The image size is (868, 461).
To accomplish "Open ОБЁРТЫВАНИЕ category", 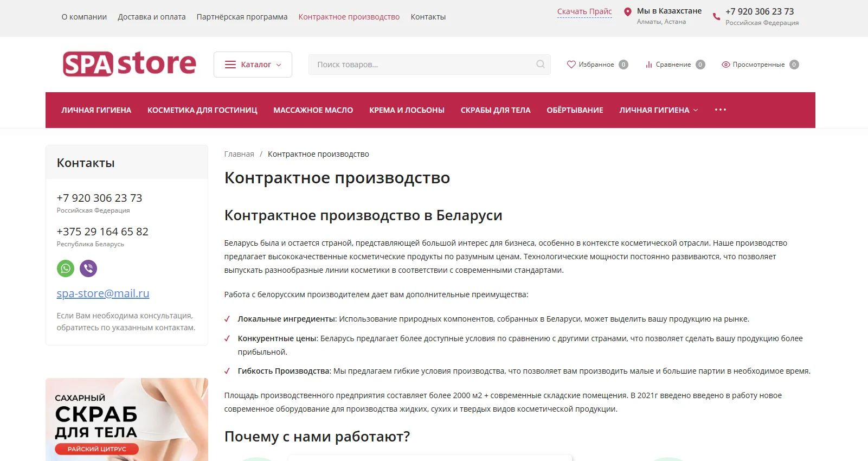I will pos(575,110).
